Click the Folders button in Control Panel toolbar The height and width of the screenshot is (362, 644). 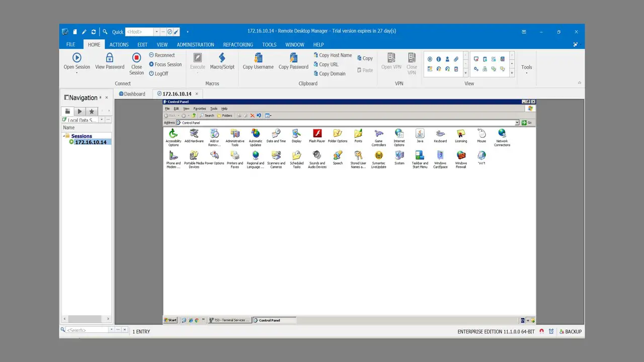coord(224,116)
